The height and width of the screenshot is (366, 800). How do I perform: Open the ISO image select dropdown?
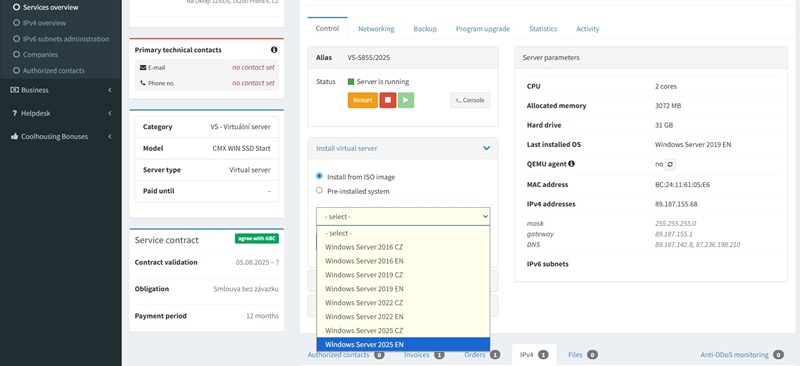point(403,216)
